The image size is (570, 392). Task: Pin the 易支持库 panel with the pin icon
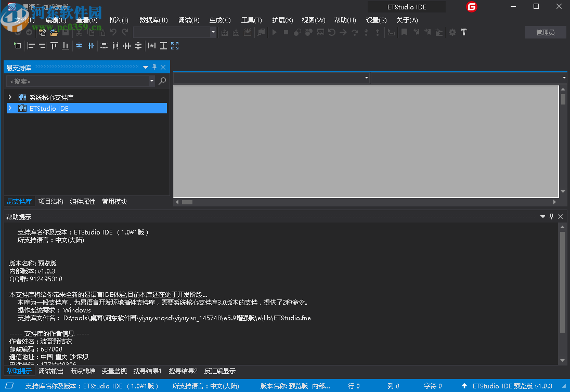pyautogui.click(x=154, y=67)
